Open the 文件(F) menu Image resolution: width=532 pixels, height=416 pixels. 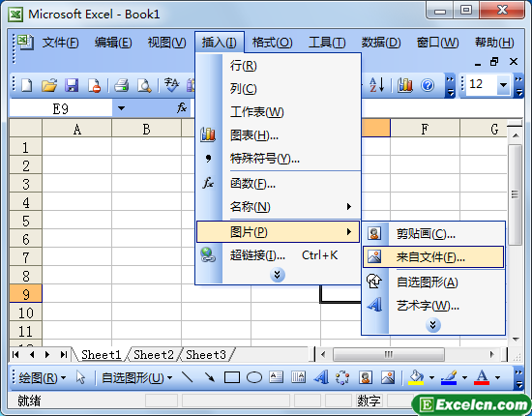(60, 43)
